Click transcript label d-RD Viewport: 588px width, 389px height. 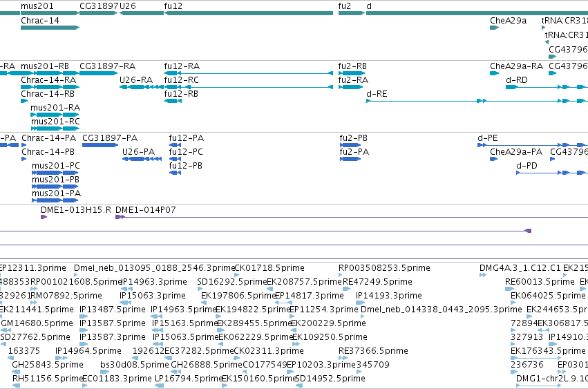(517, 80)
